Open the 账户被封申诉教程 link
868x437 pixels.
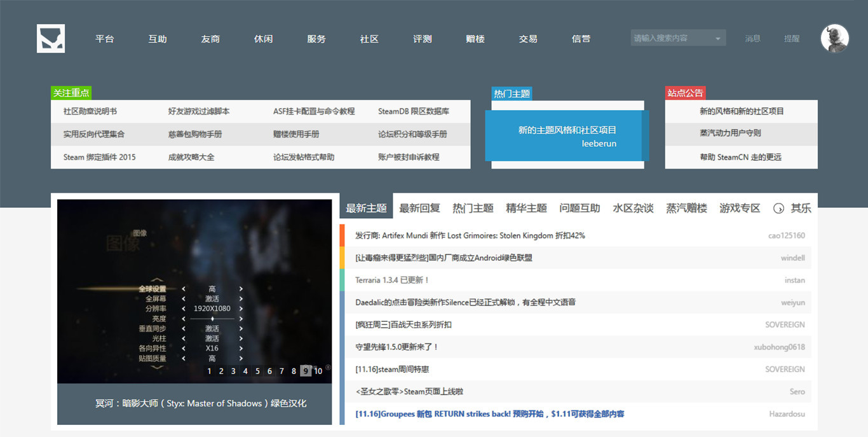pos(409,157)
